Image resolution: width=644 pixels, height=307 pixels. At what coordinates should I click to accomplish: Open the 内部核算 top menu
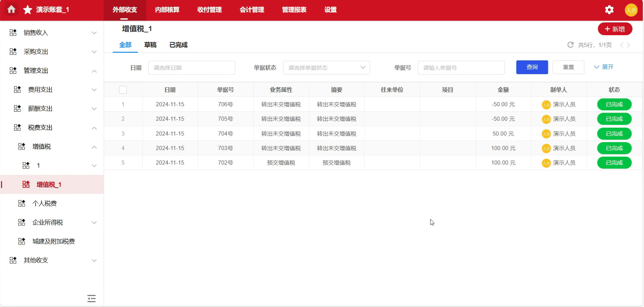(x=167, y=10)
